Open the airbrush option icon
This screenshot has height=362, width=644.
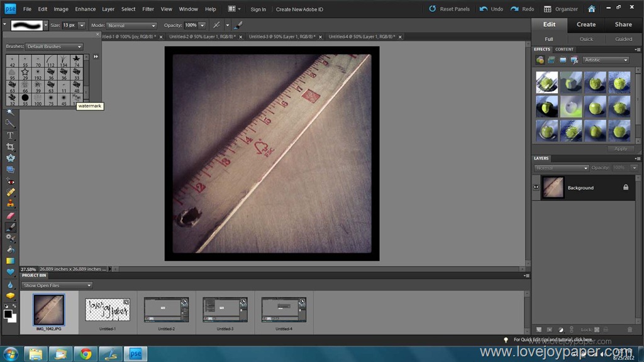[x=216, y=25]
